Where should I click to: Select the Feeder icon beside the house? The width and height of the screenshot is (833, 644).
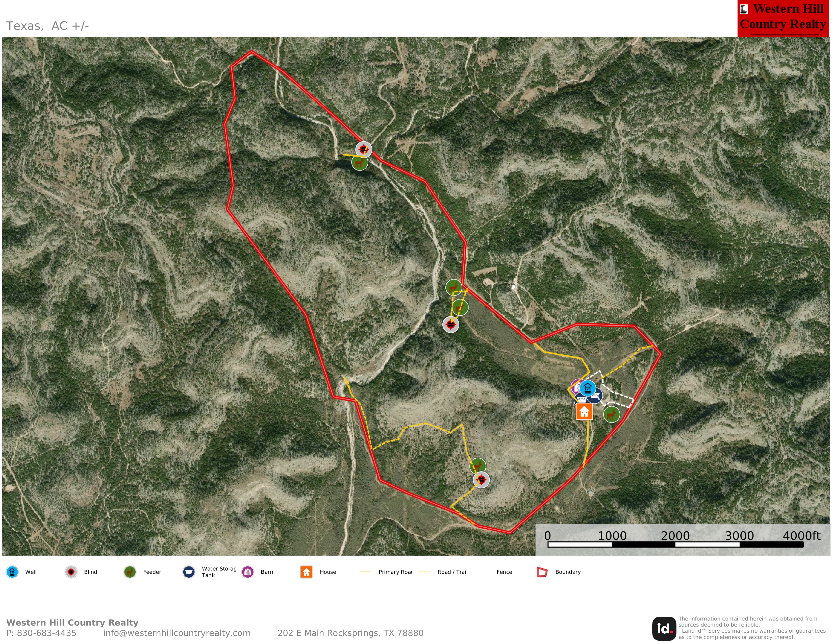point(611,414)
